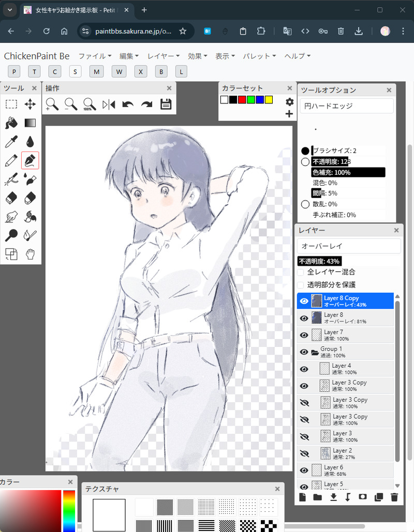Undo the last stroke

pos(128,104)
